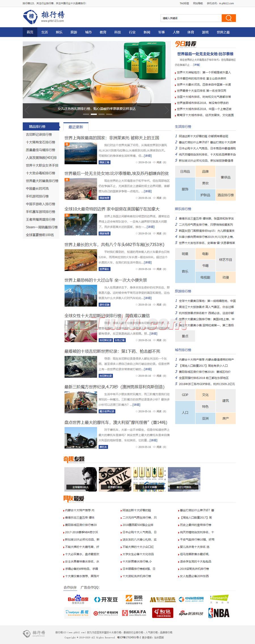255x644 pixels.
Task: Click the 摩托车 article tag
Action: [103, 447]
